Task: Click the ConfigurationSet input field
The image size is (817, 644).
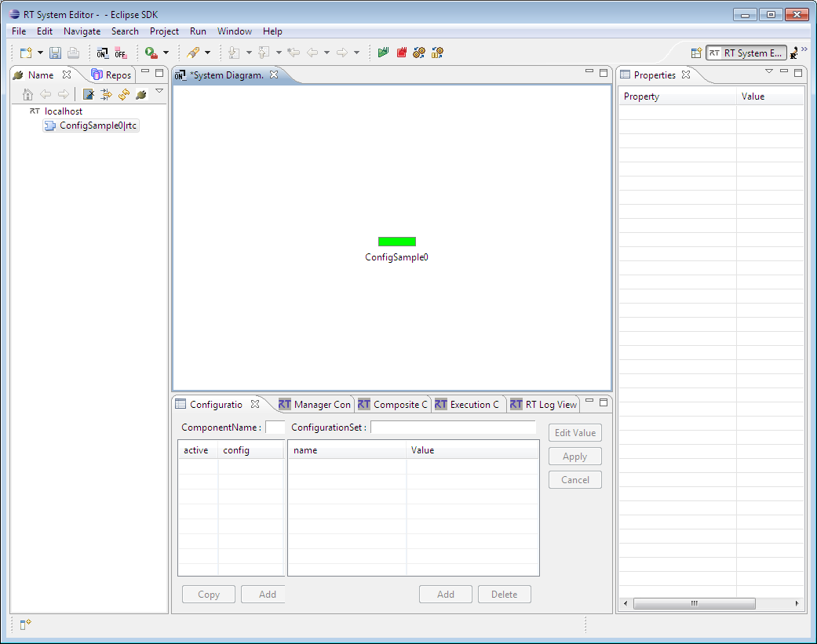Action: (454, 428)
